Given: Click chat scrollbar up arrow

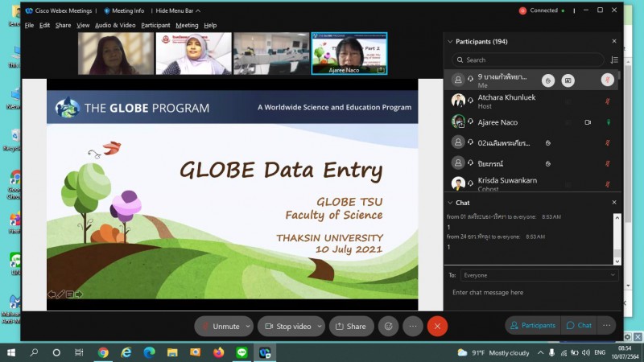Looking at the screenshot, I should [617, 218].
